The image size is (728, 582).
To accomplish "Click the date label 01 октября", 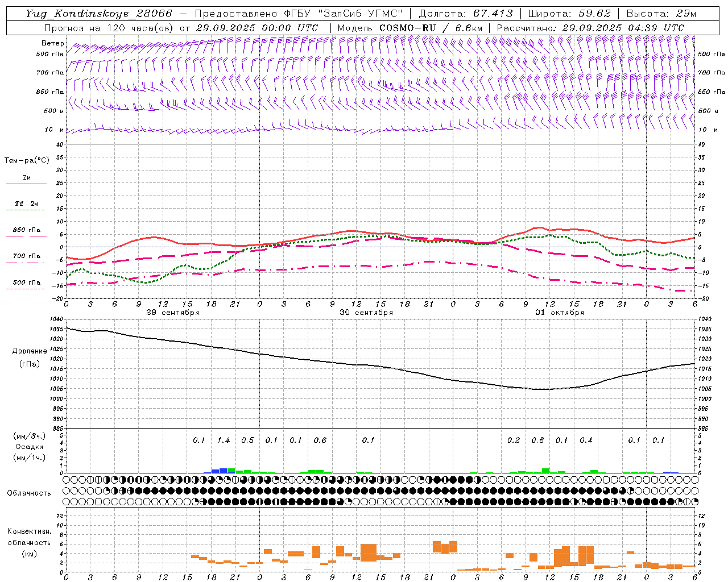I will (x=560, y=312).
